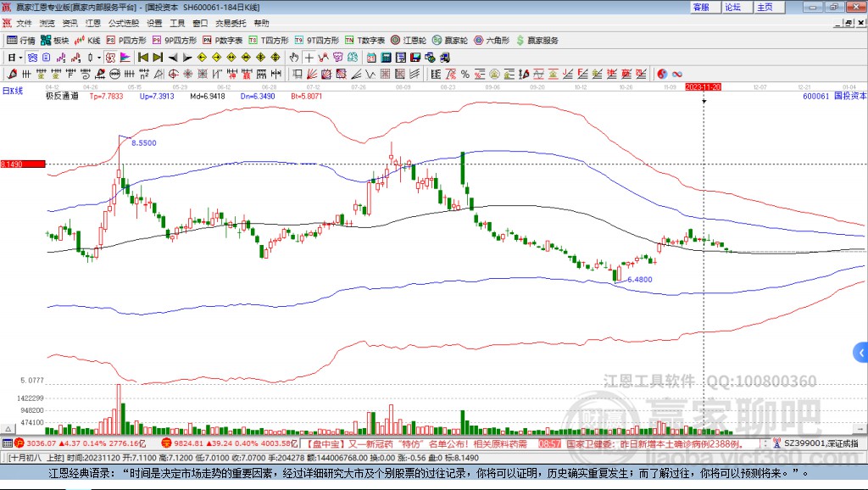The height and width of the screenshot is (490, 868).
Task: Click the percent sign tool
Action: pos(465,75)
